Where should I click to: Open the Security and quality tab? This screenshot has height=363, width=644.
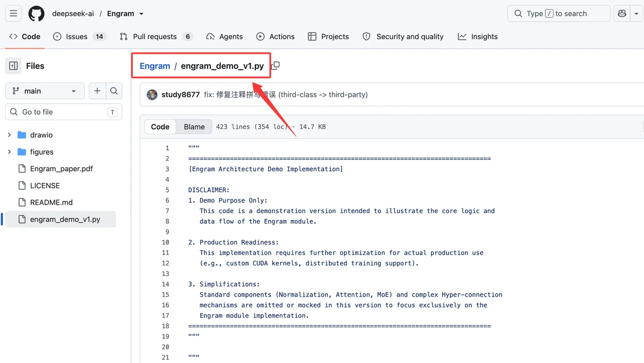pyautogui.click(x=403, y=37)
